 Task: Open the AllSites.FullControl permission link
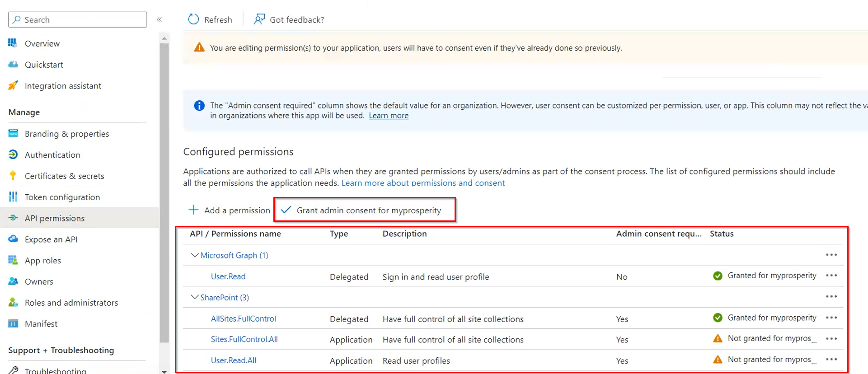tap(243, 318)
